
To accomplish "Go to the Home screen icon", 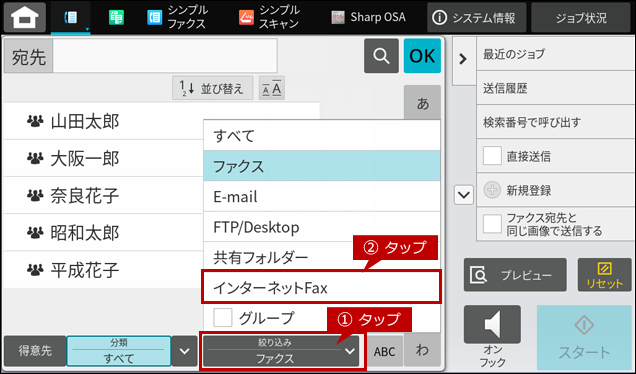I will tap(25, 17).
